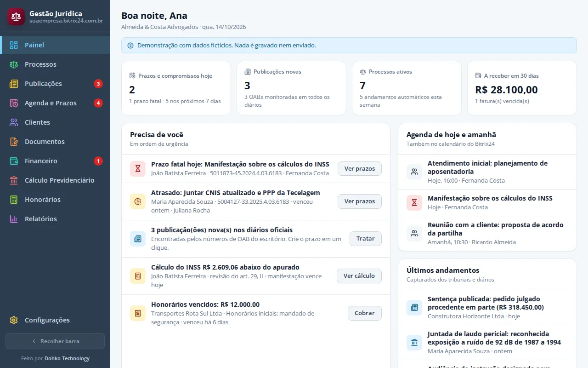Click the Tratar button
The image size is (588, 368).
[x=366, y=239]
